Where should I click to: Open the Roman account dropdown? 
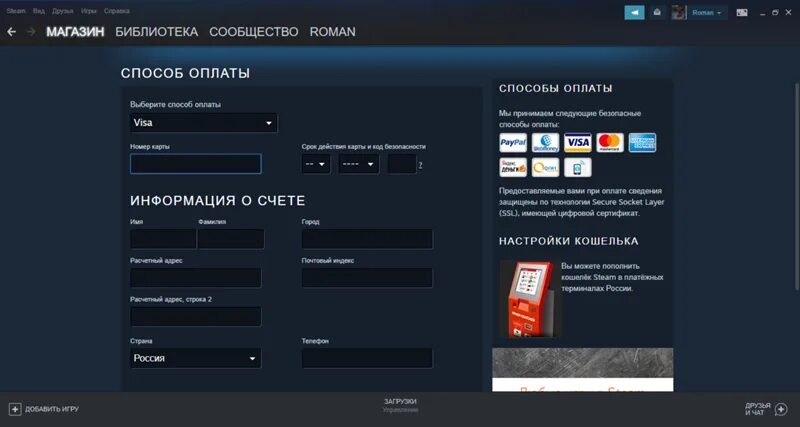(x=707, y=13)
